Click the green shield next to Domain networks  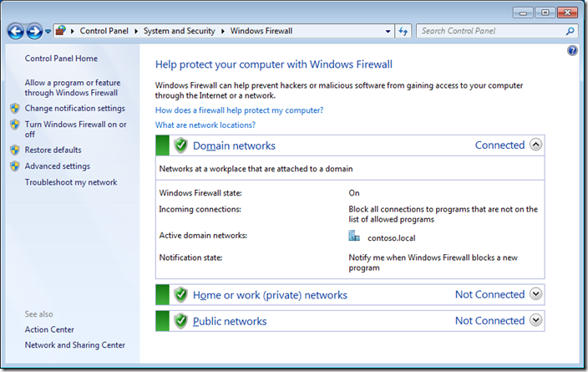click(x=180, y=145)
